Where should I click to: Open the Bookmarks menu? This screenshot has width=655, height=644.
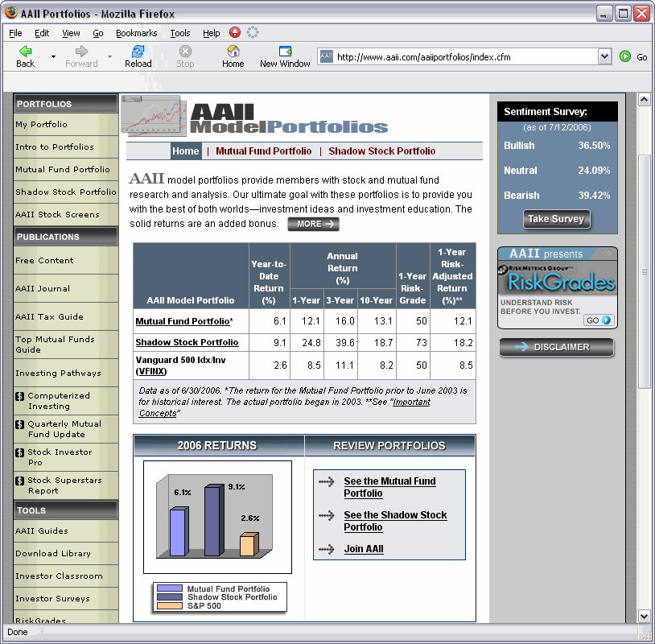[x=137, y=33]
